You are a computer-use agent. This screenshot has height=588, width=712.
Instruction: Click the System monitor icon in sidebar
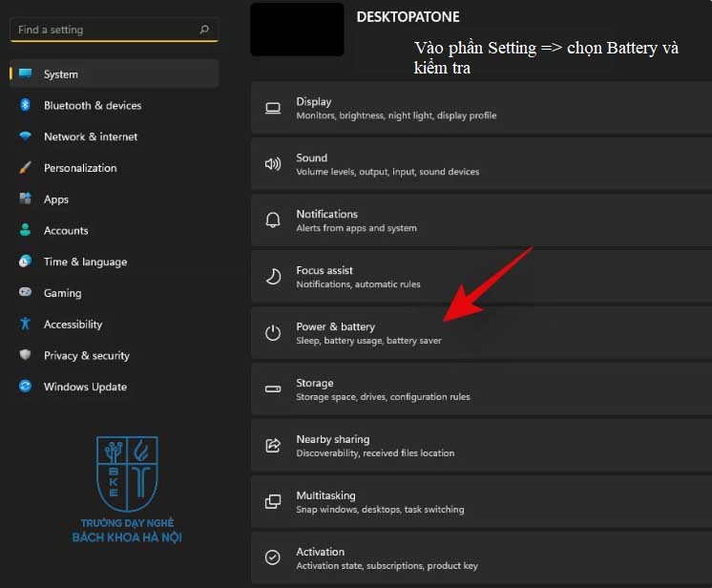26,73
